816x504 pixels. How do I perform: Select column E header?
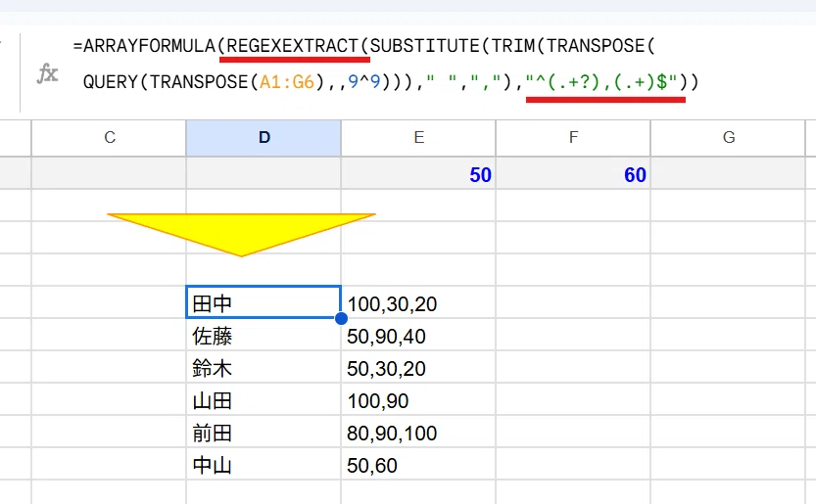tap(418, 138)
